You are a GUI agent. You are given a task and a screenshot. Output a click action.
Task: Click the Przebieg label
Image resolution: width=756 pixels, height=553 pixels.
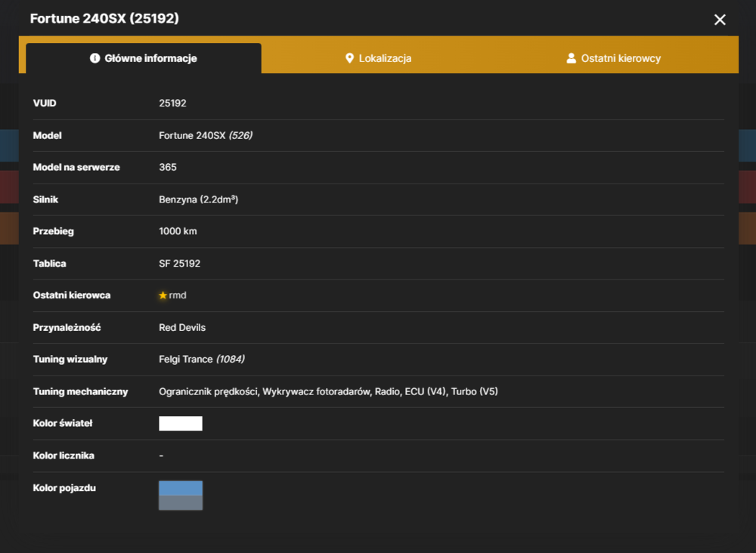pyautogui.click(x=54, y=231)
